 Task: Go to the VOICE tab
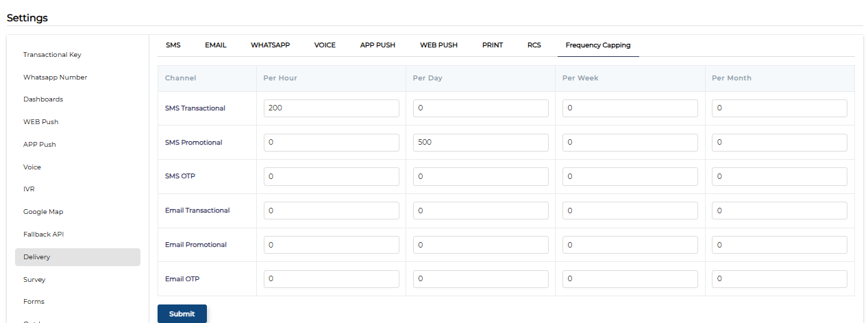[x=325, y=45]
